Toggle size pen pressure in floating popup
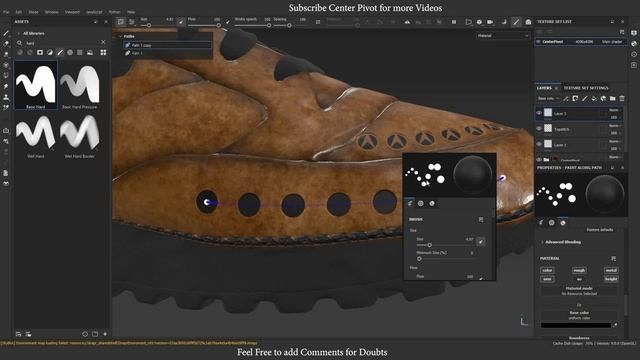The height and width of the screenshot is (360, 640). pyautogui.click(x=481, y=242)
